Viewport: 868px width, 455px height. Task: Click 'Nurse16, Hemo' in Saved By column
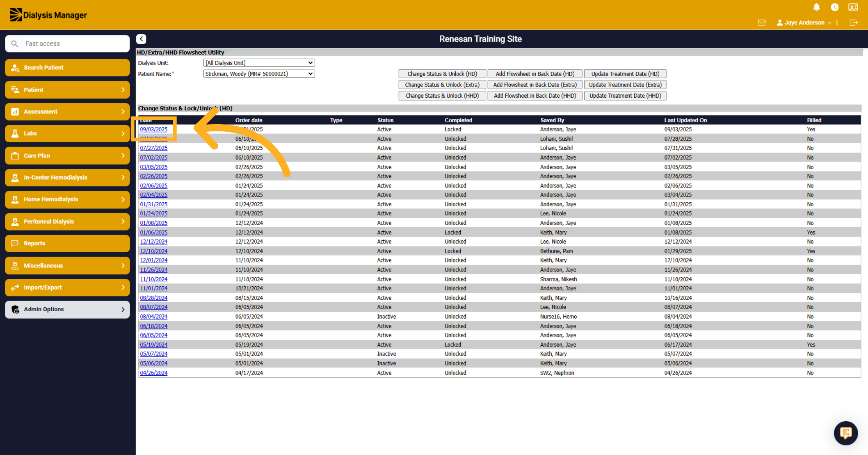click(558, 316)
